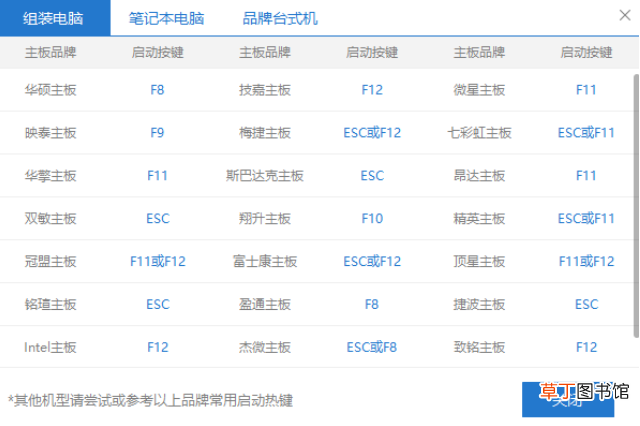The image size is (640, 426).
Task: Select the ESC key for 捷波主板
Action: click(586, 304)
